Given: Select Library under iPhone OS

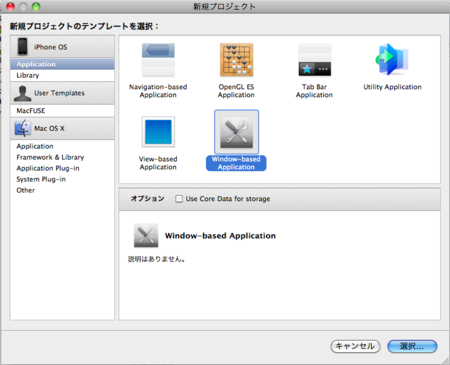Looking at the screenshot, I should tap(62, 75).
